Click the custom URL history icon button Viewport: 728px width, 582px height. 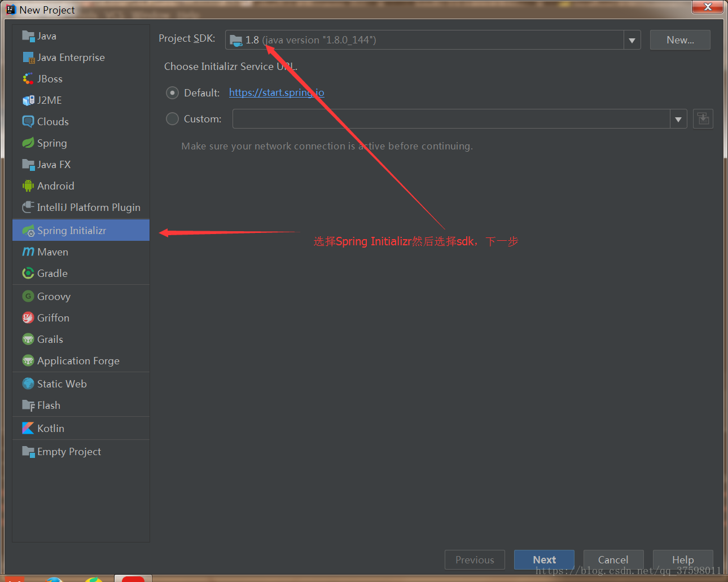pos(703,119)
